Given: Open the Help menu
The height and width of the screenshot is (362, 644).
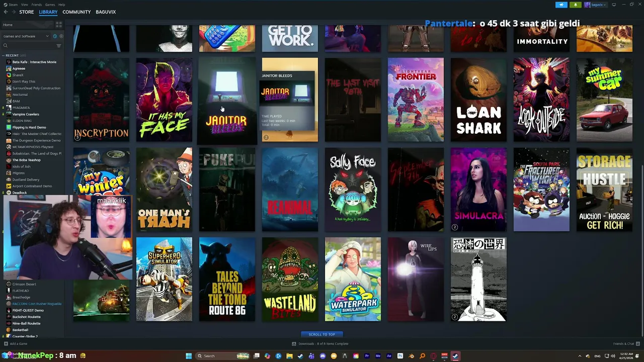Looking at the screenshot, I should pos(61,5).
